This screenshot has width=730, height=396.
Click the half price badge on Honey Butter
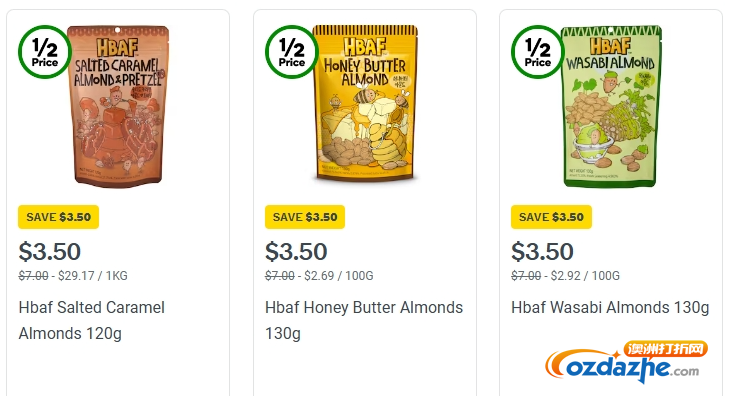[291, 52]
